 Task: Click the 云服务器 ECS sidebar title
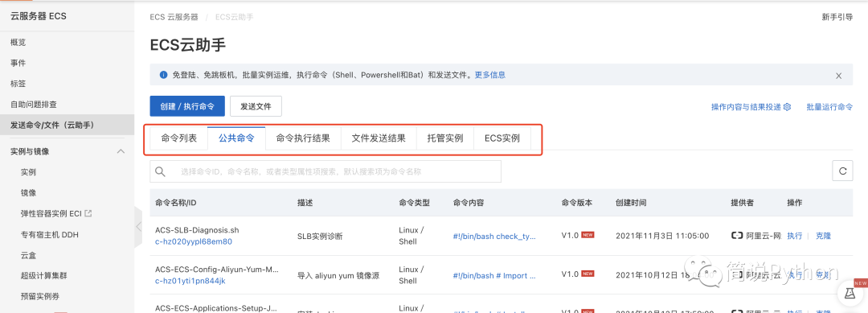point(39,16)
